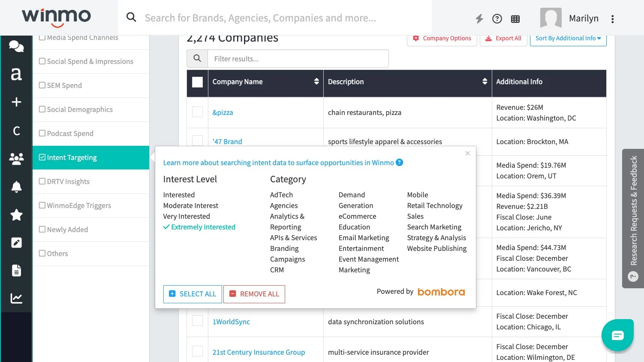Check the Others filter

42,253
